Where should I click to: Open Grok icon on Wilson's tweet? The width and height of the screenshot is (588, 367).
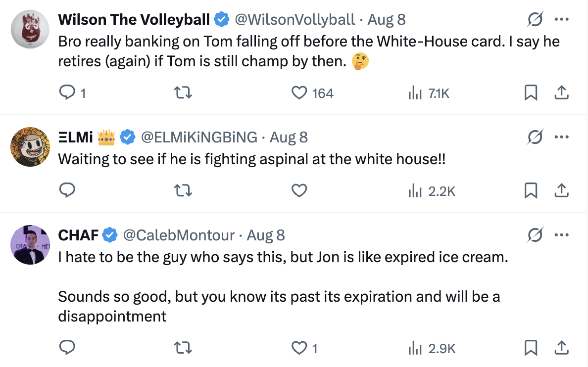coord(535,20)
